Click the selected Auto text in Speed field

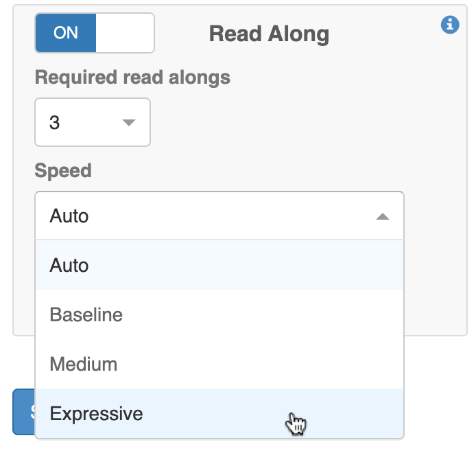69,216
